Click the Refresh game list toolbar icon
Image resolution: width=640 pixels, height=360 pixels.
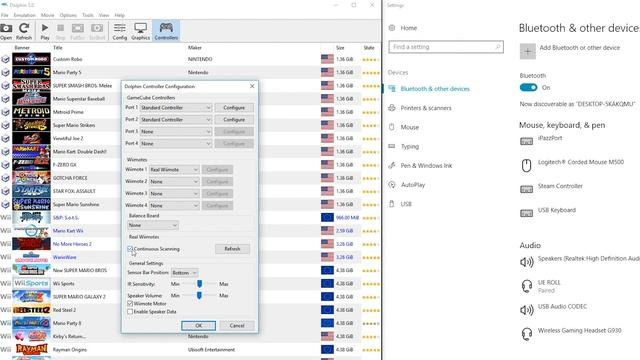coord(24,28)
